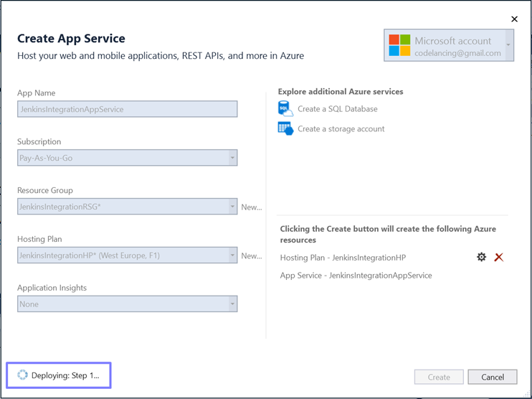Click the Application Insights label
The height and width of the screenshot is (399, 532).
pyautogui.click(x=52, y=288)
